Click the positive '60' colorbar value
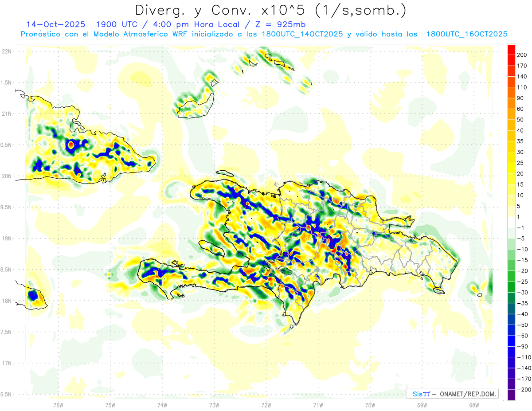 point(520,109)
